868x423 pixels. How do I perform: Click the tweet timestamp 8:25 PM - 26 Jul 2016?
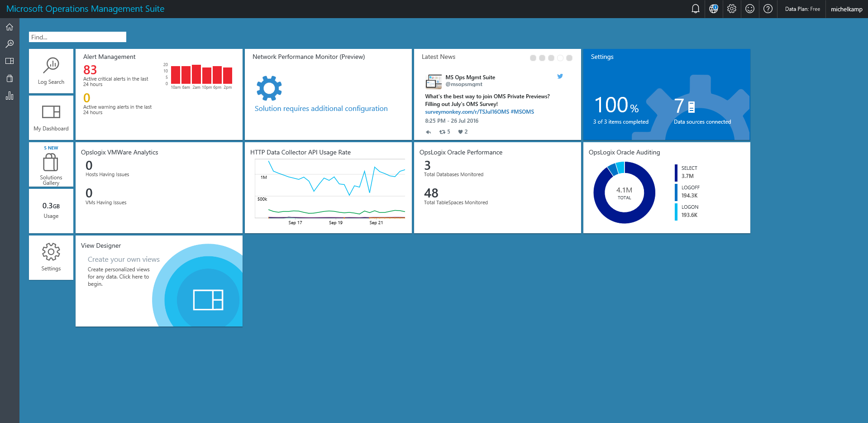pyautogui.click(x=452, y=121)
